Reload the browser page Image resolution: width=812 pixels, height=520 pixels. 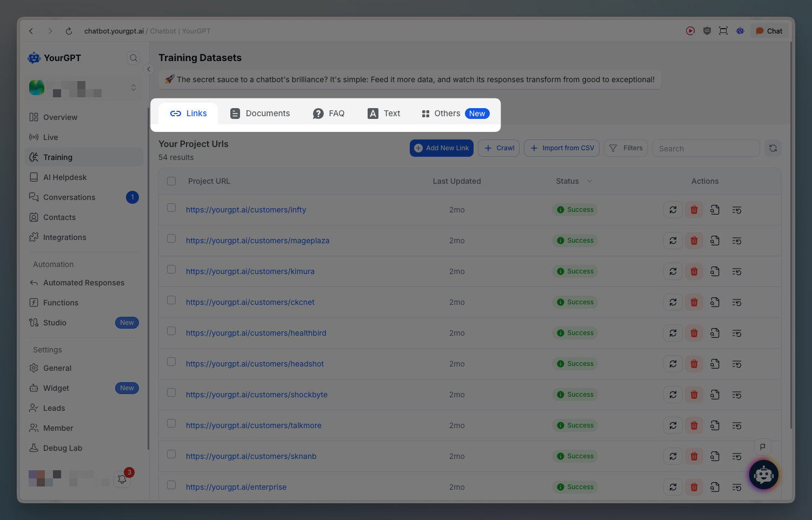(x=69, y=31)
